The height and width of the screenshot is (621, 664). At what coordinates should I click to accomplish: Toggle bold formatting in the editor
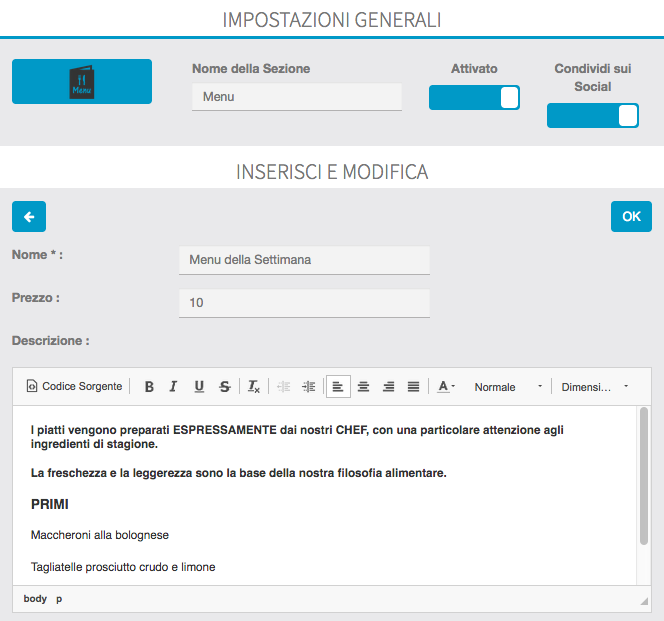click(x=149, y=386)
